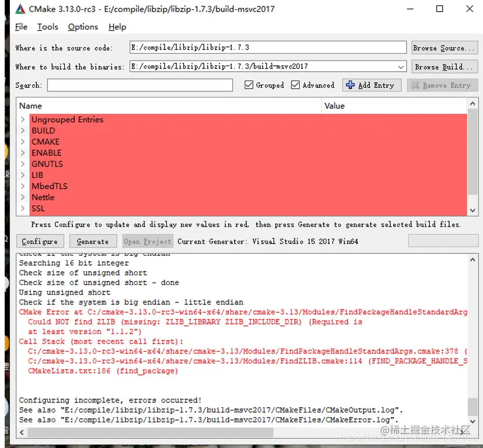Click the Add Entry button
This screenshot has height=448, width=483.
[x=372, y=85]
